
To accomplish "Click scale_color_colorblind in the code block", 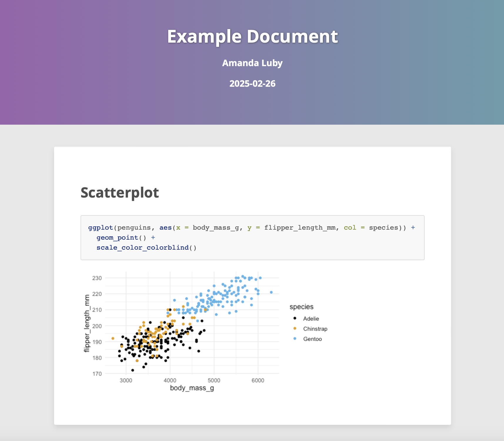I will click(142, 248).
